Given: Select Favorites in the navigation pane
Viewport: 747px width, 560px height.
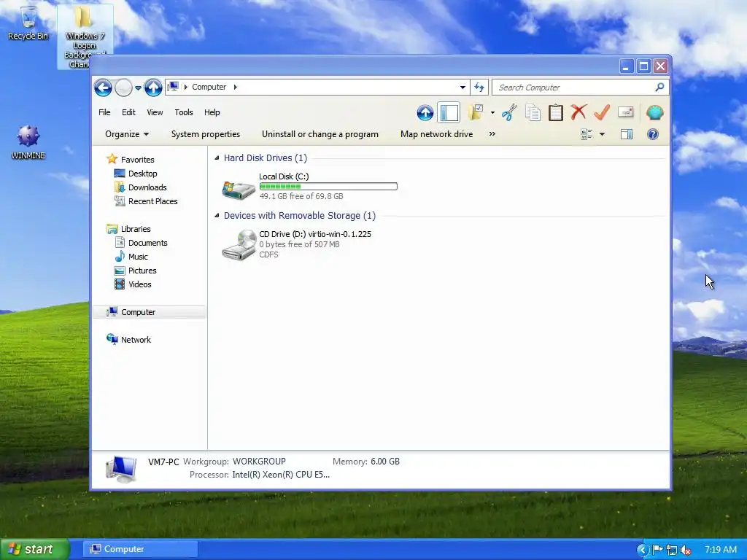Looking at the screenshot, I should pos(137,160).
